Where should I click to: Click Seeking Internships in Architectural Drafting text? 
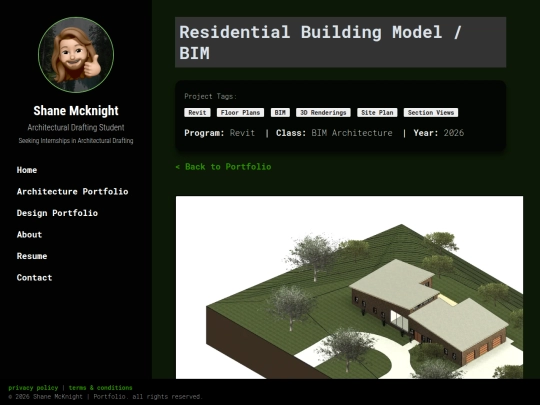click(76, 141)
